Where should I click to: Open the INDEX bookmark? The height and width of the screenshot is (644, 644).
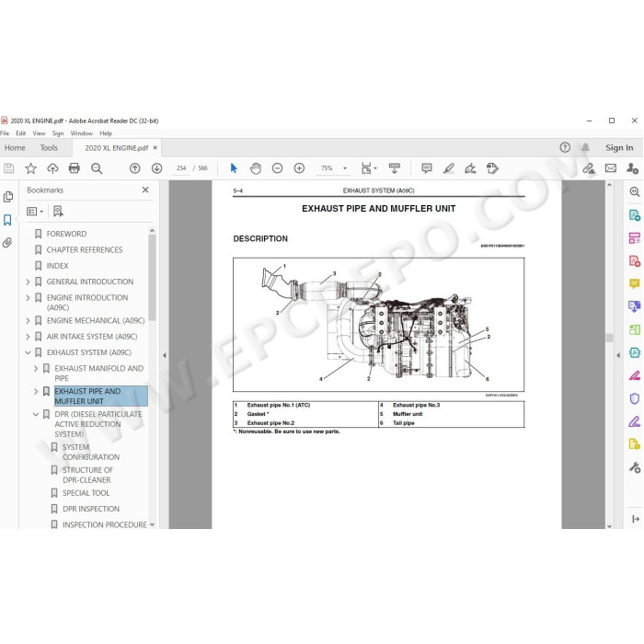(x=57, y=266)
